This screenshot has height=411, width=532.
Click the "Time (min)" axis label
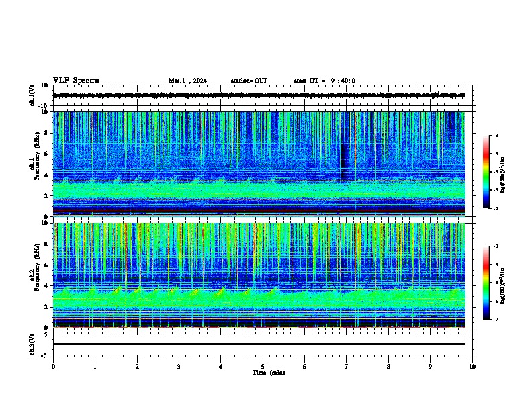tap(269, 373)
